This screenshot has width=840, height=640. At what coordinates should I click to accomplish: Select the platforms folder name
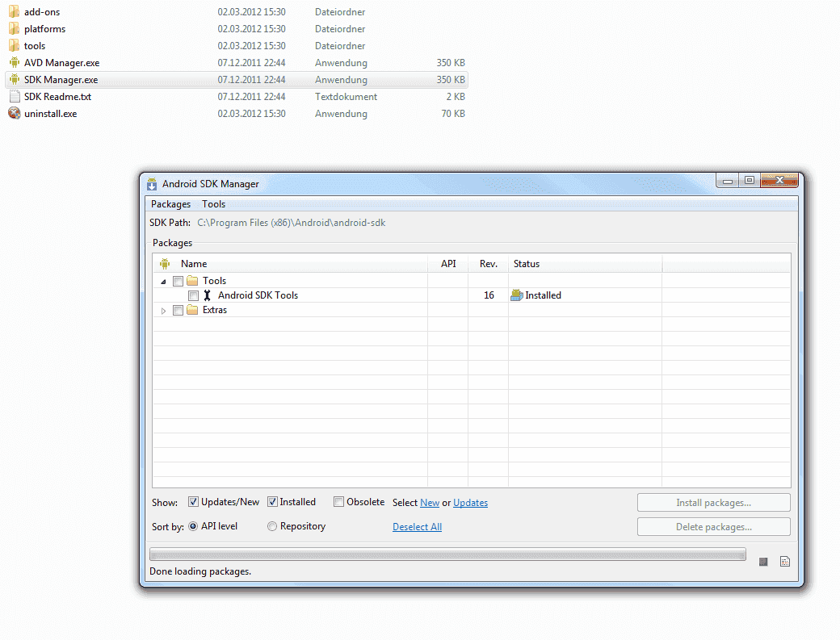44,29
